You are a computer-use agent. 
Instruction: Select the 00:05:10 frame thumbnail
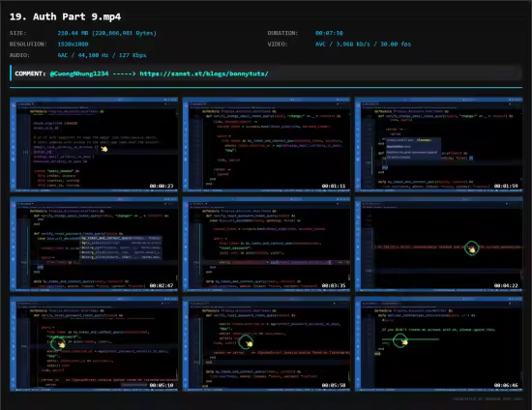point(94,344)
